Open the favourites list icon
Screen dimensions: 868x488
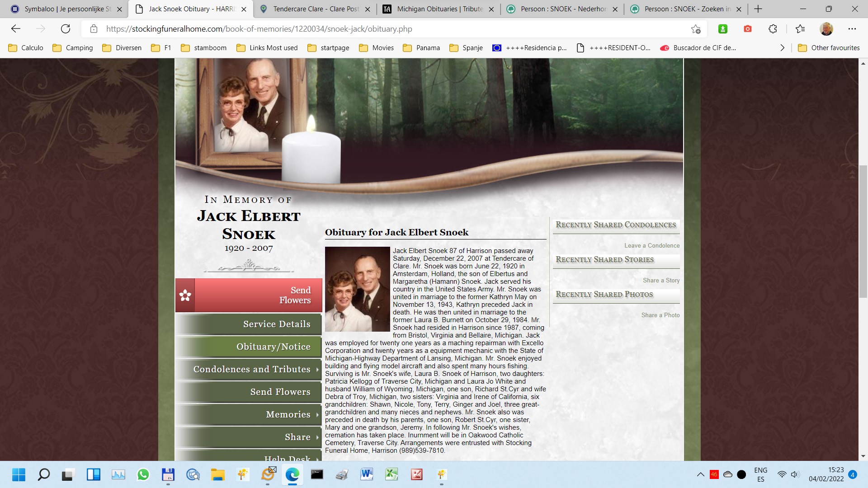point(800,29)
